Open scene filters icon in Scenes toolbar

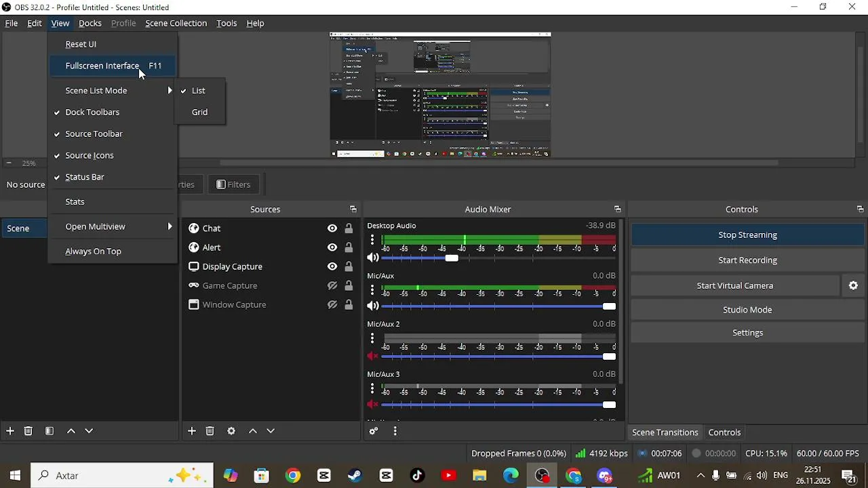[50, 431]
